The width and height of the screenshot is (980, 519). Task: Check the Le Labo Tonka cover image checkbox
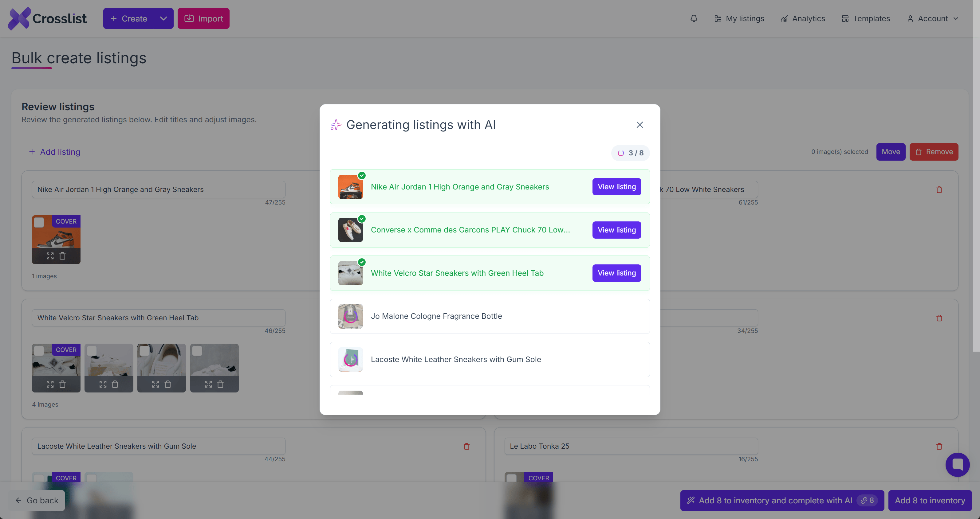(511, 478)
